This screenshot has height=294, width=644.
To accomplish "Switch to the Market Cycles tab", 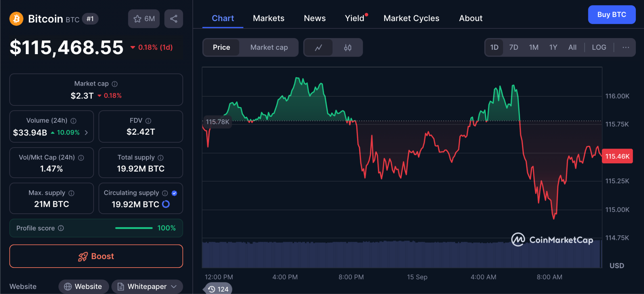I will point(411,18).
